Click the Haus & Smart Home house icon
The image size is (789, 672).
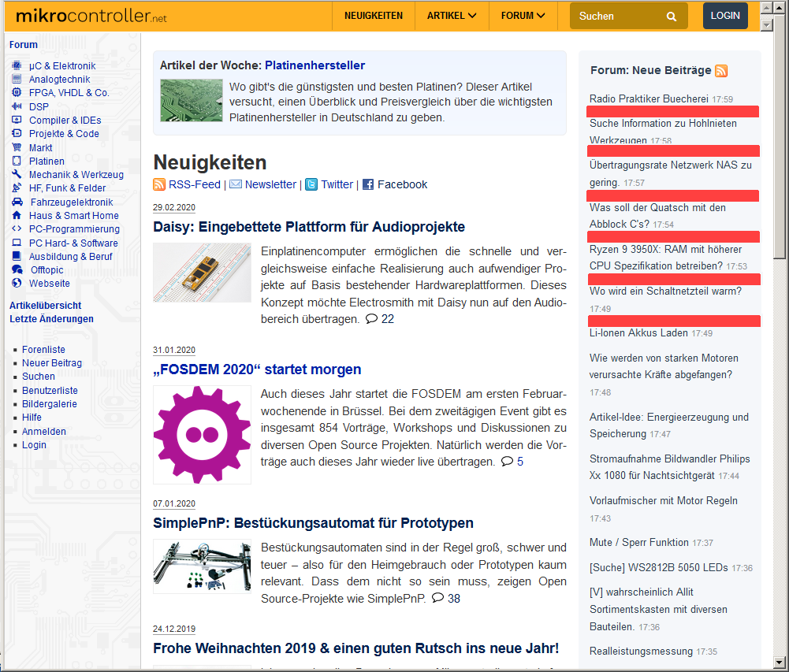click(x=17, y=215)
